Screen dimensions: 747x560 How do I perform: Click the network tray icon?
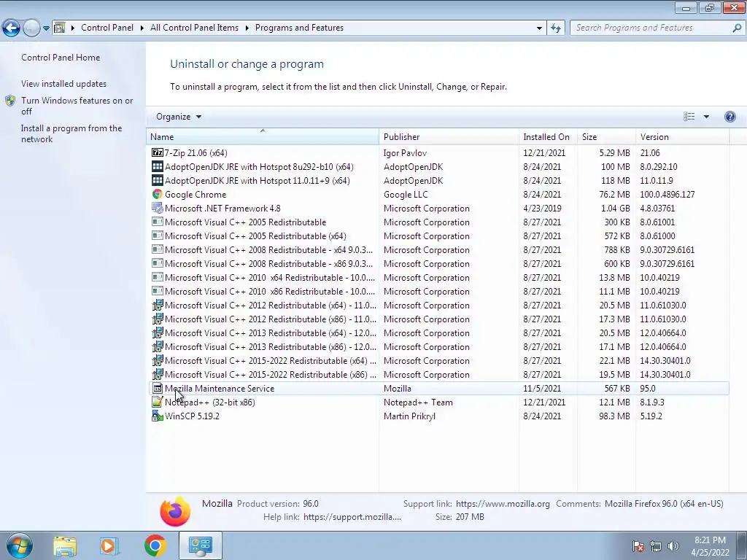point(656,546)
